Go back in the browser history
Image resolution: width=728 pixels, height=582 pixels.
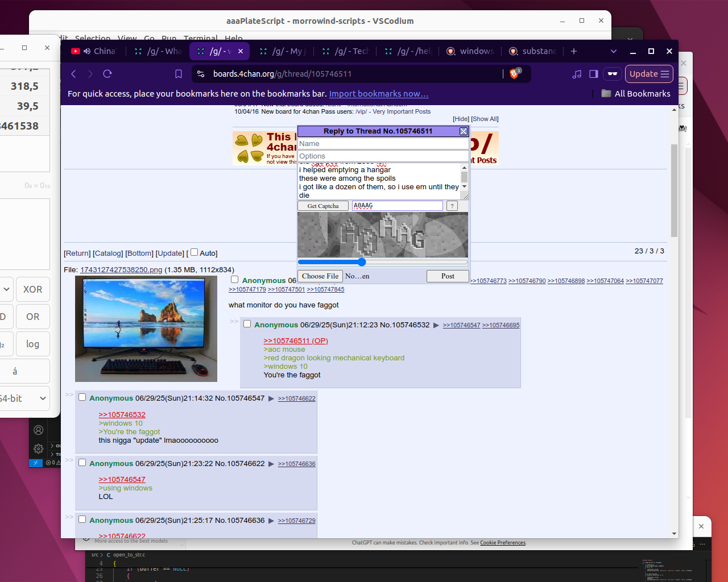pos(73,74)
